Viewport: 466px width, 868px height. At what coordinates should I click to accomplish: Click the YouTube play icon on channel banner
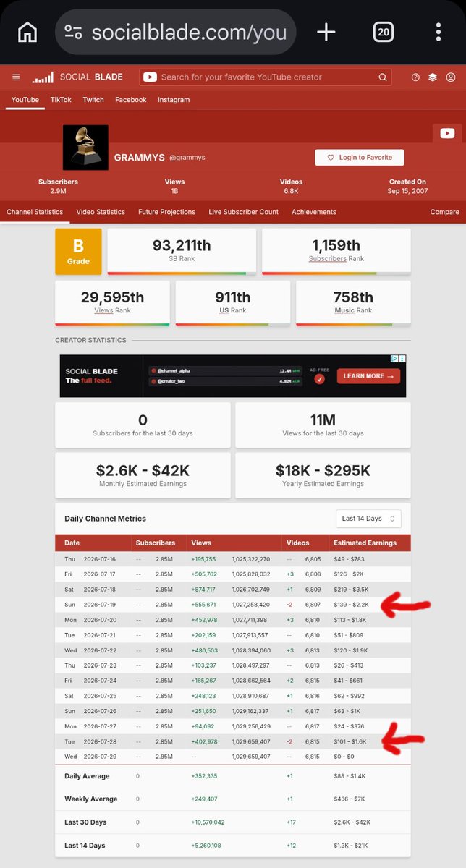(447, 133)
